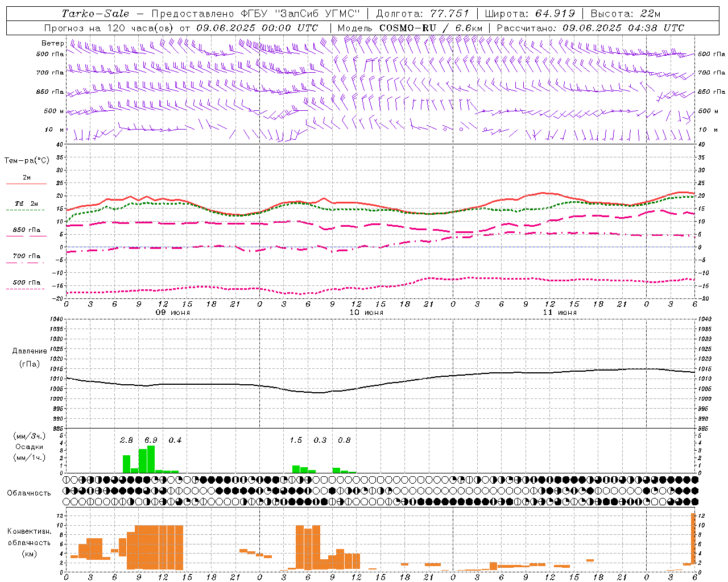
Task: Click the 'Давление' pressure panel label
Action: pos(30,351)
